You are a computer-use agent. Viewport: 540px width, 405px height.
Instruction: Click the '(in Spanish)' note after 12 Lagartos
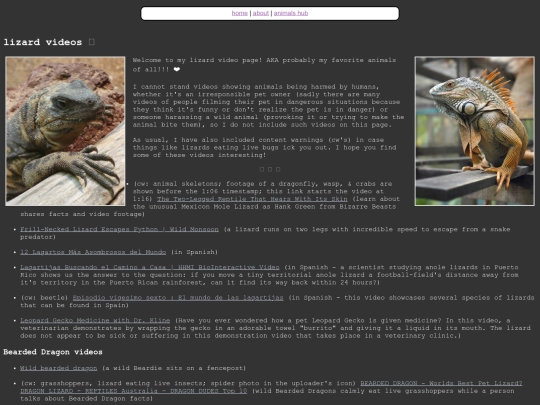click(x=194, y=252)
